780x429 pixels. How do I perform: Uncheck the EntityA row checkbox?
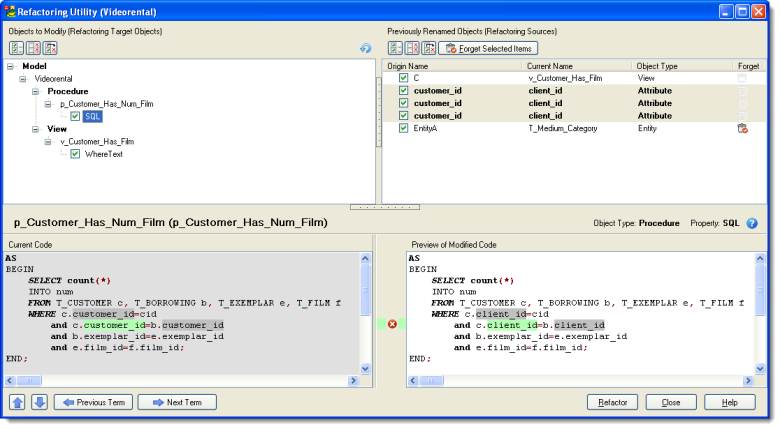(x=403, y=129)
